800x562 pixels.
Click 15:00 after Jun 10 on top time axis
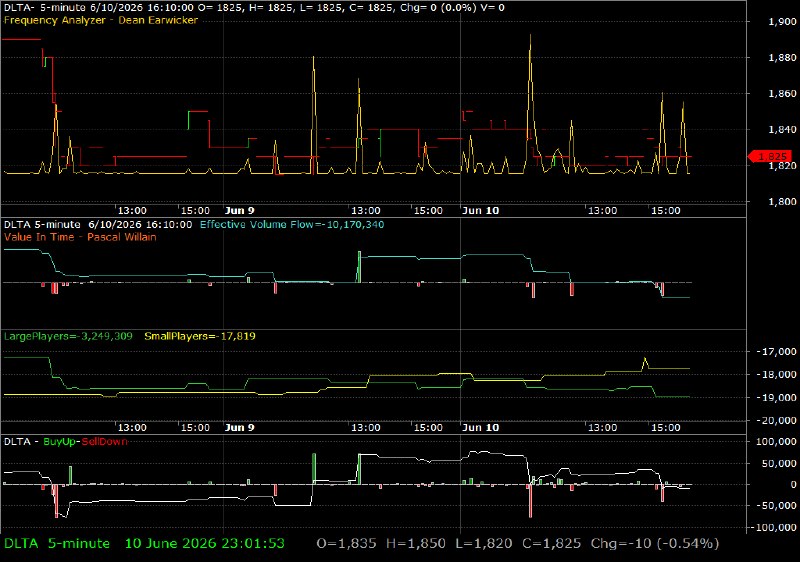pyautogui.click(x=666, y=211)
